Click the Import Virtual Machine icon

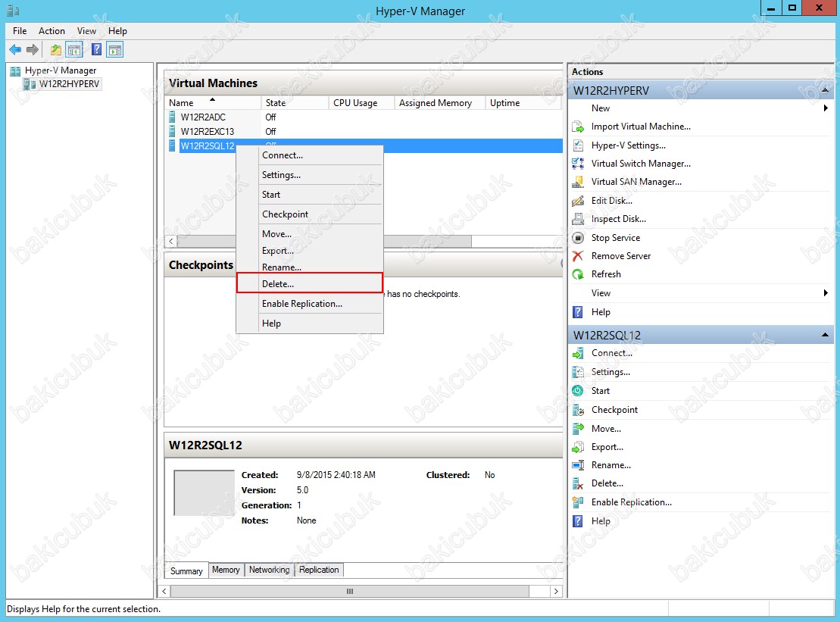[577, 127]
